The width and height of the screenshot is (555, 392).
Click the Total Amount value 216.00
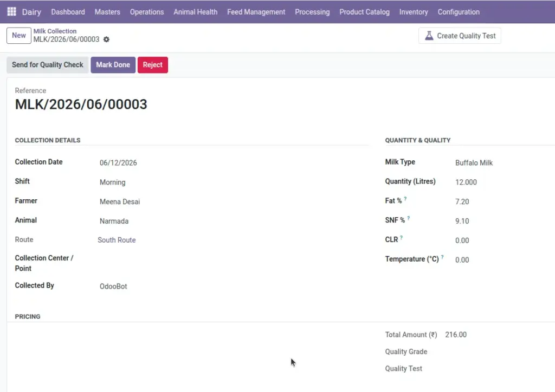pos(456,335)
